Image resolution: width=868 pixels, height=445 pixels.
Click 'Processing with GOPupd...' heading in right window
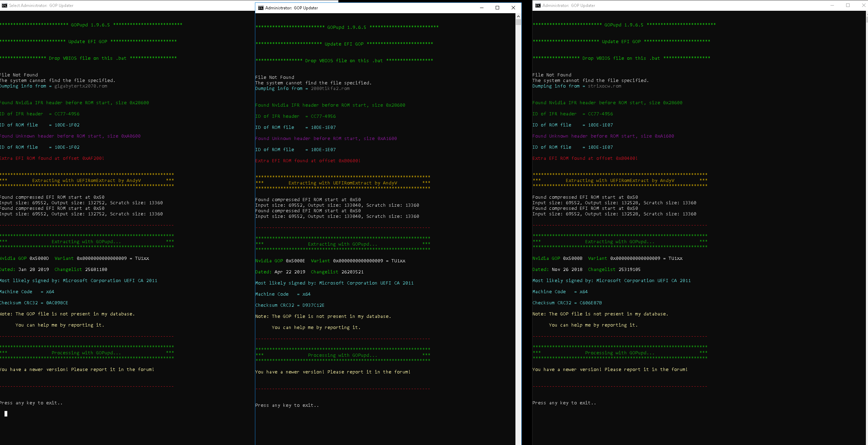620,353
